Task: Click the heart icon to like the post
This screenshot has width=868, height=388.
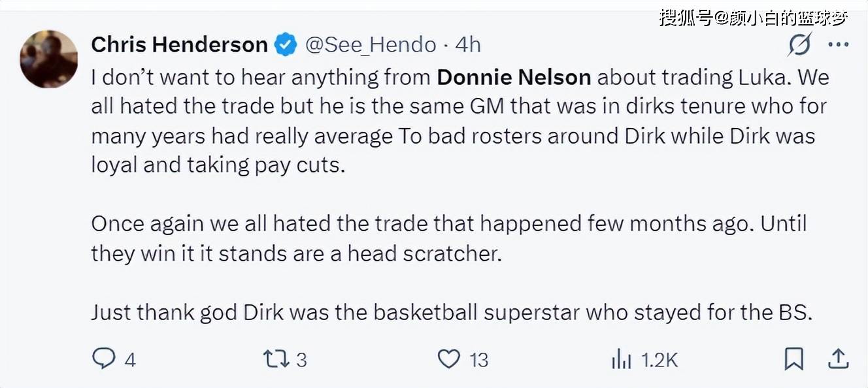Action: pos(448,359)
